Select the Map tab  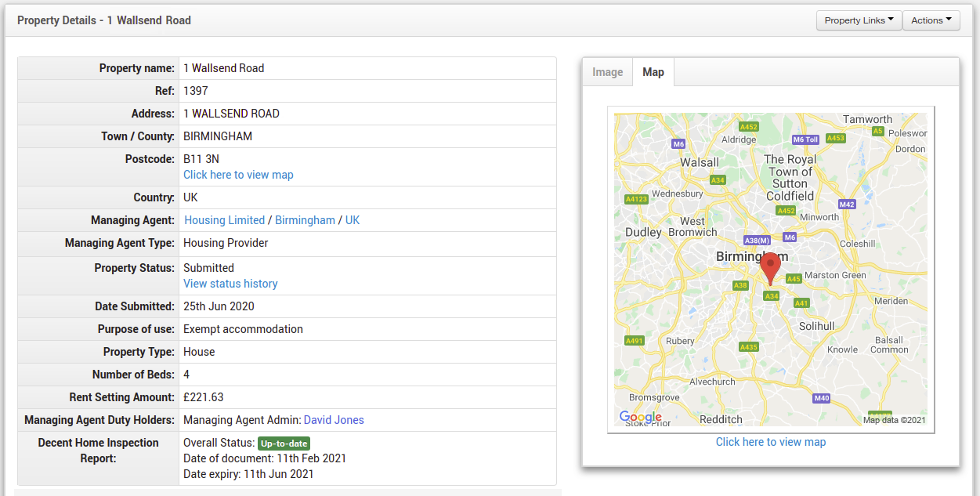click(x=653, y=72)
